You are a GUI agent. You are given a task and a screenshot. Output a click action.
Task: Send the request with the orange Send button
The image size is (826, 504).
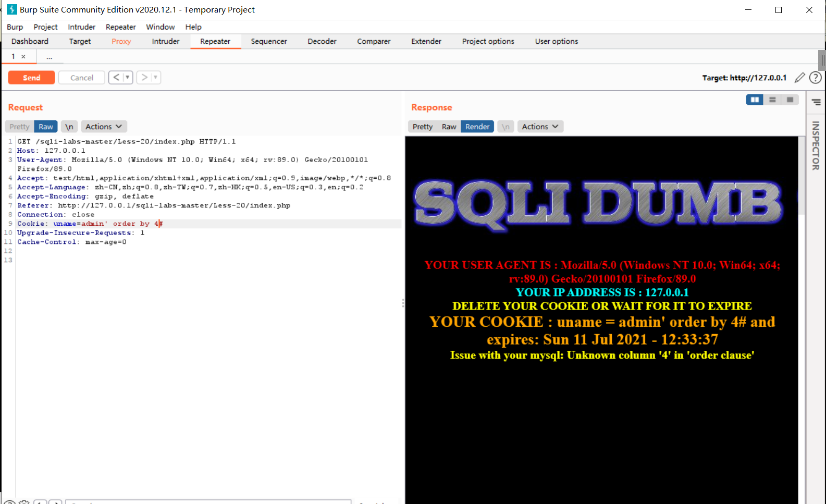pyautogui.click(x=31, y=78)
